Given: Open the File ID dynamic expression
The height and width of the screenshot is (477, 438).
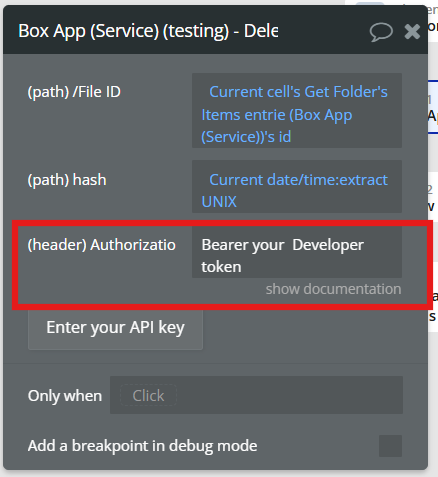Looking at the screenshot, I should 297,111.
